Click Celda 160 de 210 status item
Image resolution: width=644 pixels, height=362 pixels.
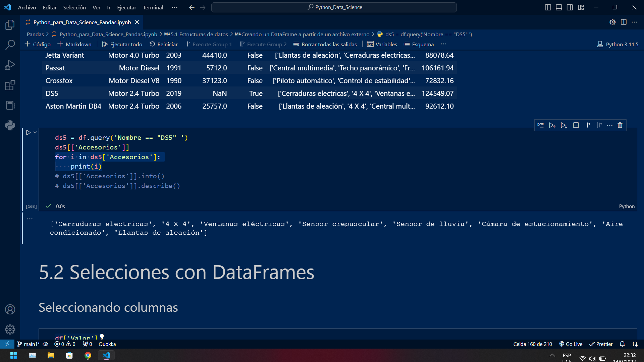533,344
